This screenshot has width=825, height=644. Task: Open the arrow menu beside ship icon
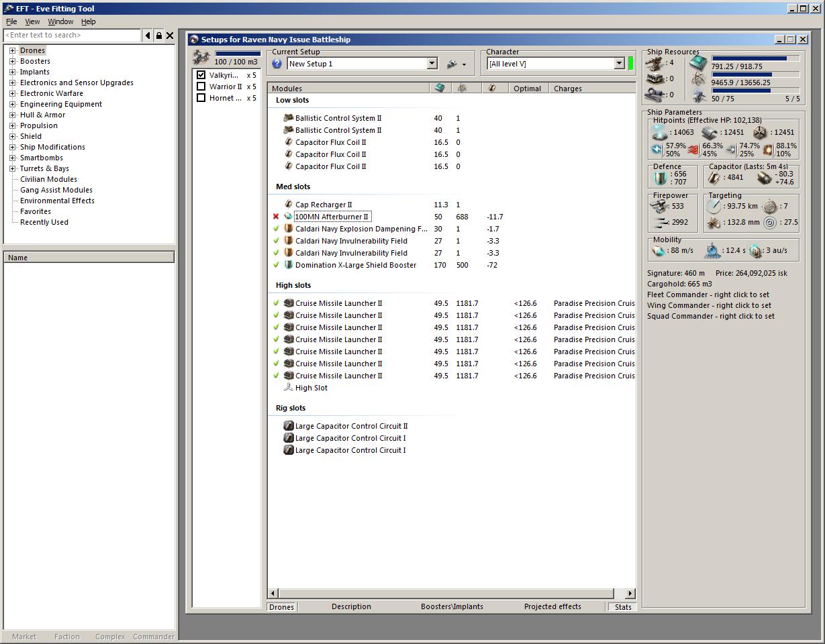(x=464, y=64)
